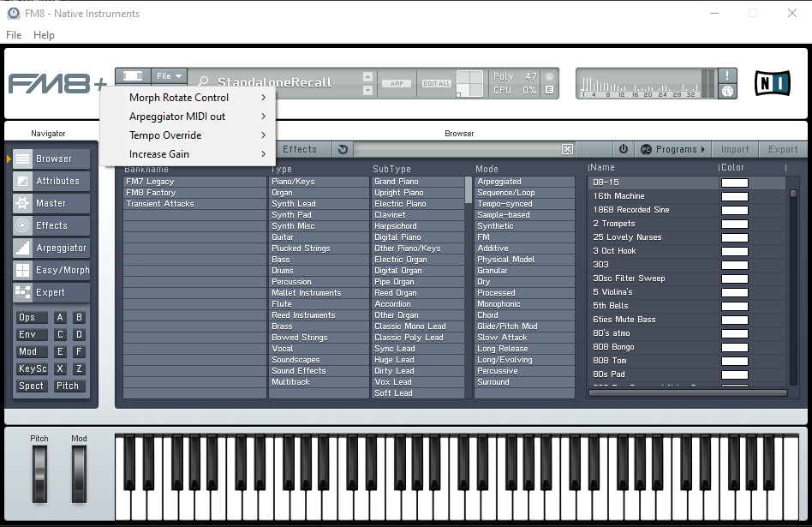Select operator E in Expert section
This screenshot has width=812, height=527.
coord(60,351)
